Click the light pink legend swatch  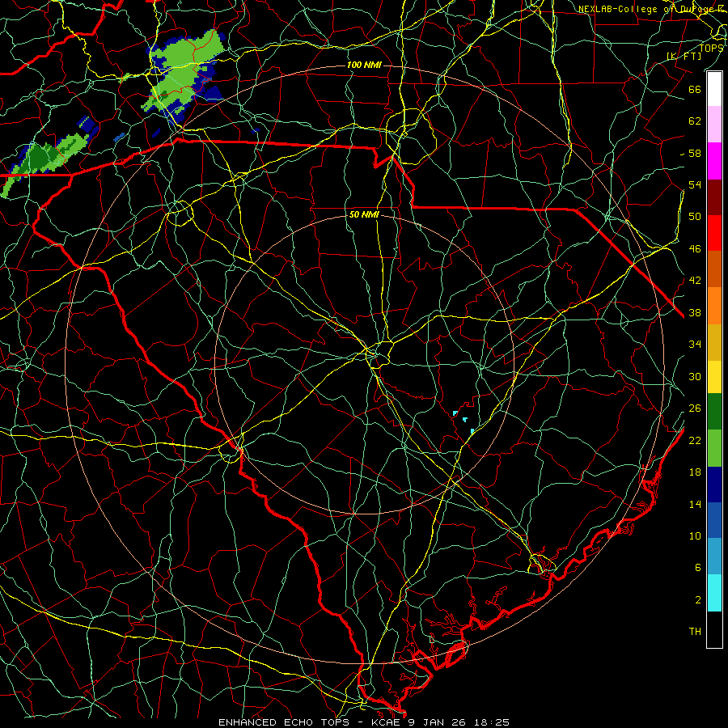(714, 125)
